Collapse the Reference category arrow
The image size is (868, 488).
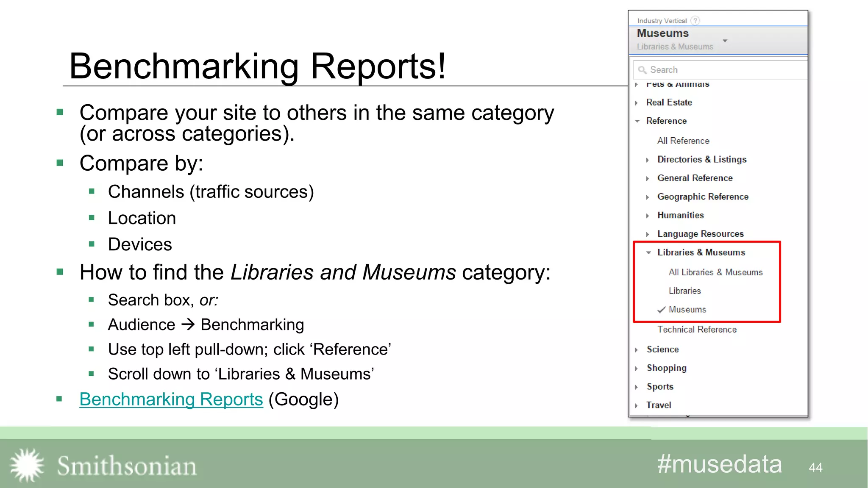click(637, 121)
